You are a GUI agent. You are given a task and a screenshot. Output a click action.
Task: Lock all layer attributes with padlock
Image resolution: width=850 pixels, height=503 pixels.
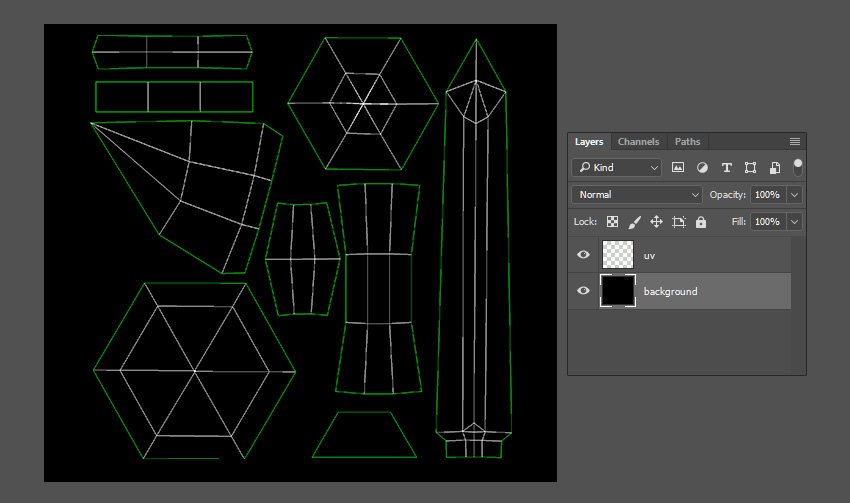coord(701,222)
